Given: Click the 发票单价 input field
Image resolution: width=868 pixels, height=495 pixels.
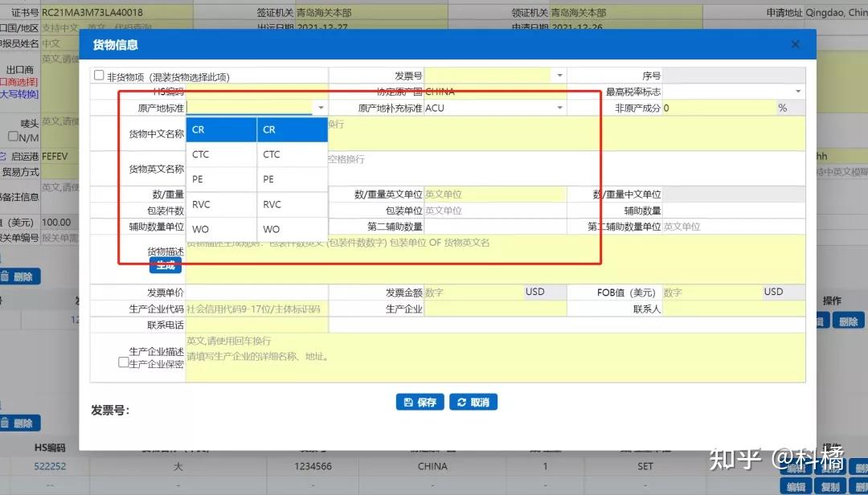Looking at the screenshot, I should click(x=257, y=292).
